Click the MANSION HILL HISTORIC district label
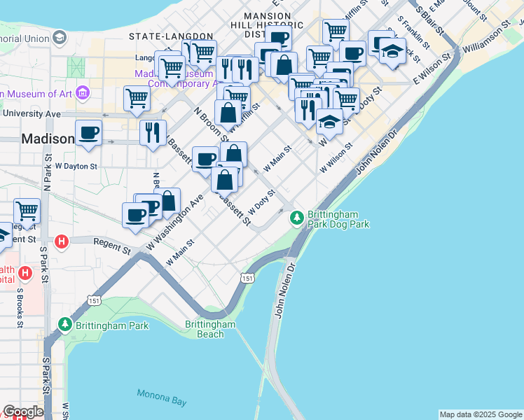Screen dimensions: 524x420 click(x=267, y=25)
